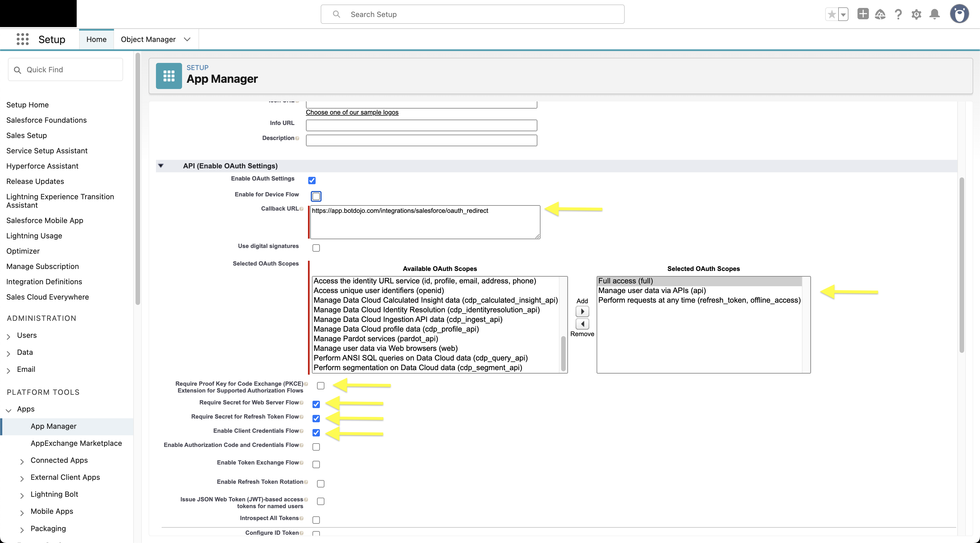The width and height of the screenshot is (980, 543).
Task: Collapse the Apps tree node
Action: (x=9, y=410)
